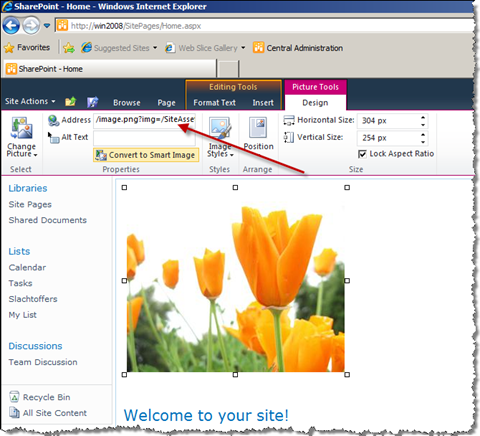Click Add to Favorites Bar star icon
Viewport: 480px width, 436px height.
69,48
